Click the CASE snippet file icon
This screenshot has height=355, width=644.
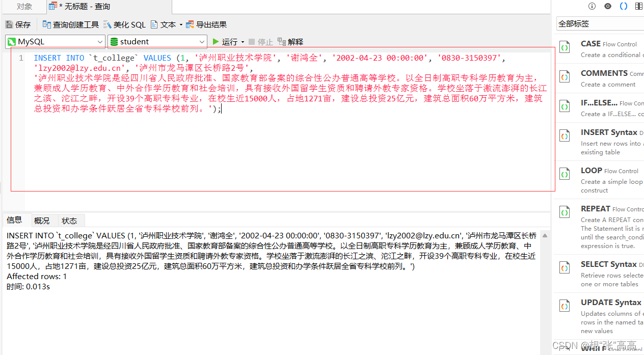(565, 48)
